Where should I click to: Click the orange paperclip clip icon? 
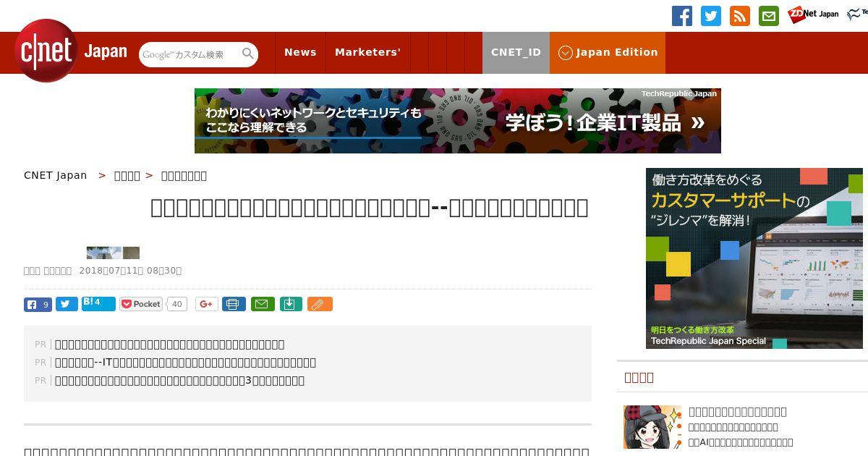[320, 304]
